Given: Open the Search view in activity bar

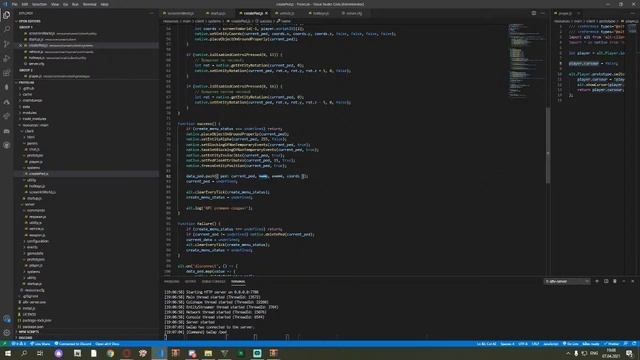Looking at the screenshot, I should [x=7, y=29].
